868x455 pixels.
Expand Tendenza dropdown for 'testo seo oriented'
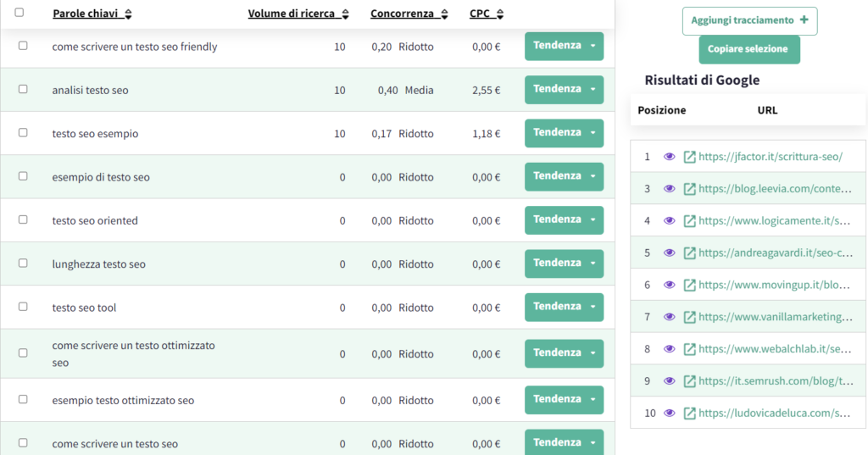click(x=593, y=219)
